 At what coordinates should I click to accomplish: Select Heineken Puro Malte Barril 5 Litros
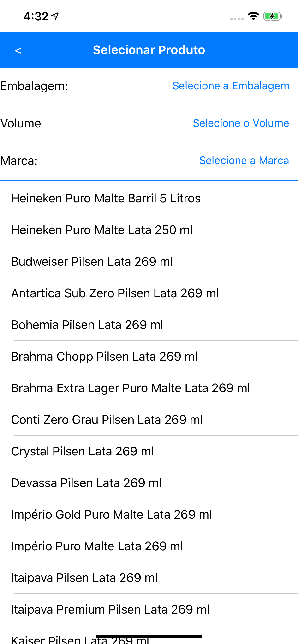[149, 198]
